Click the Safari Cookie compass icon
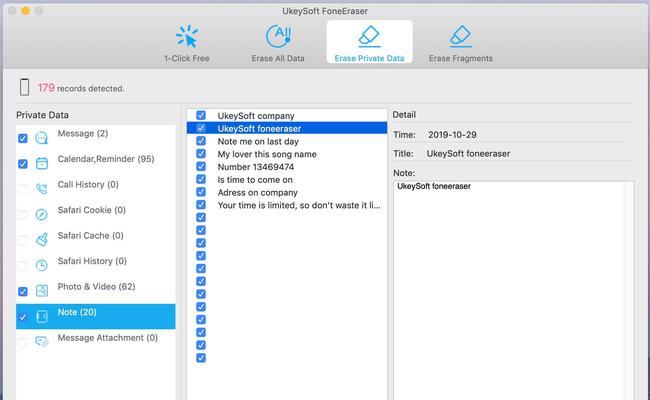Viewport: 650px width, 400px height. 41,214
